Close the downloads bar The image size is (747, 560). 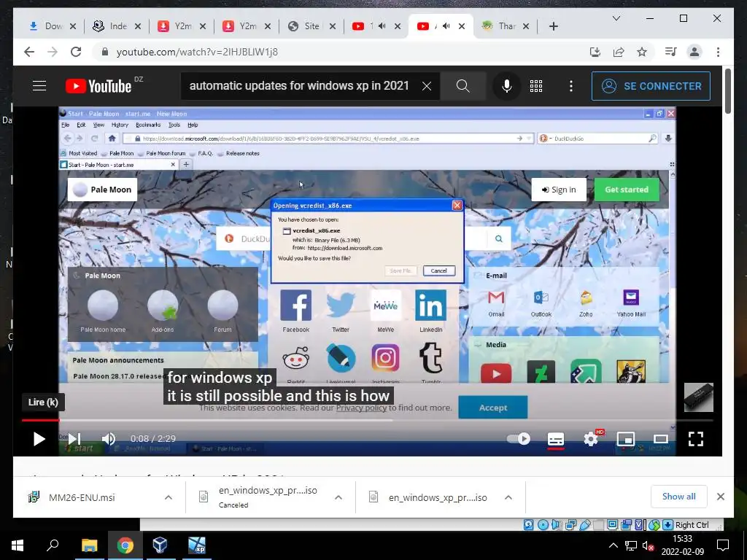click(x=720, y=497)
